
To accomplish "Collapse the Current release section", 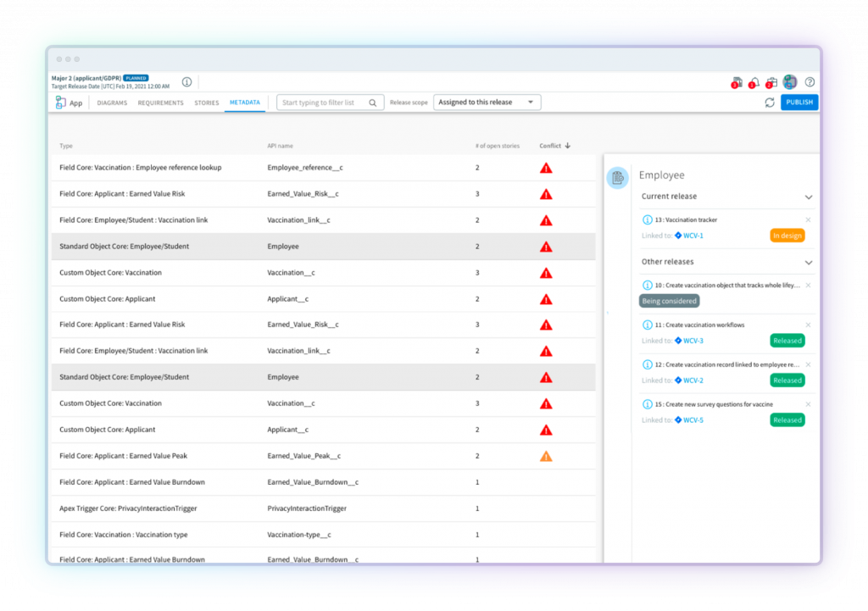I will point(808,197).
